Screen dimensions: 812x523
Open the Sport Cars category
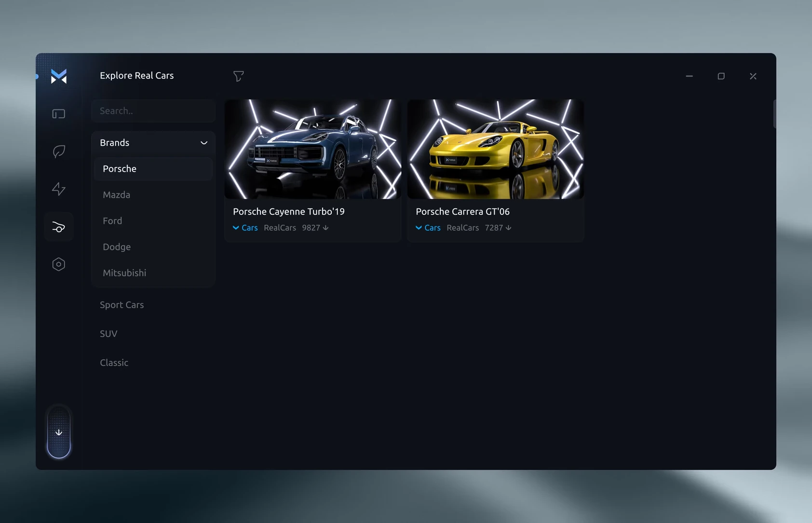pyautogui.click(x=122, y=305)
